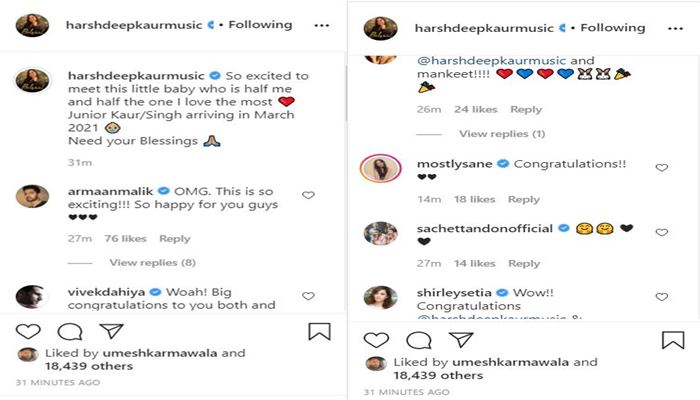Like sachettandonofficial's comment heart
Screen dimensions: 700x400
click(662, 232)
